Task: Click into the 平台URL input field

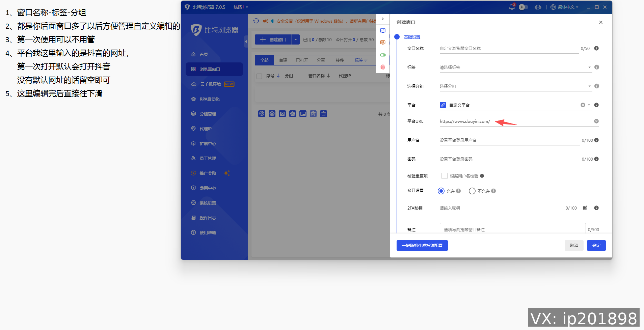Action: click(x=516, y=121)
